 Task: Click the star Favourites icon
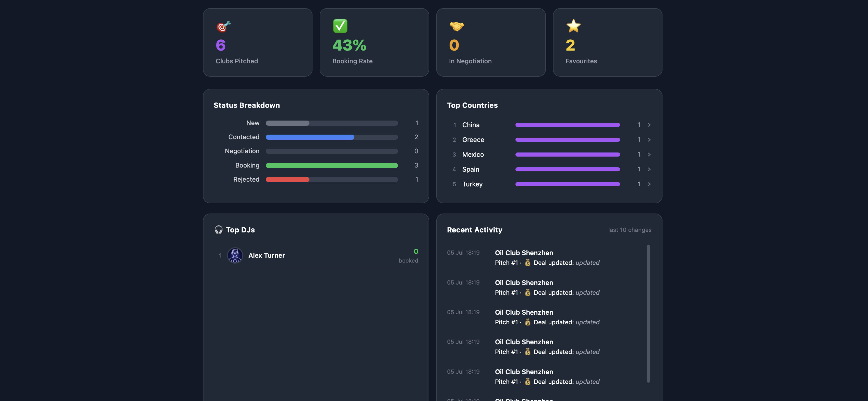tap(573, 26)
